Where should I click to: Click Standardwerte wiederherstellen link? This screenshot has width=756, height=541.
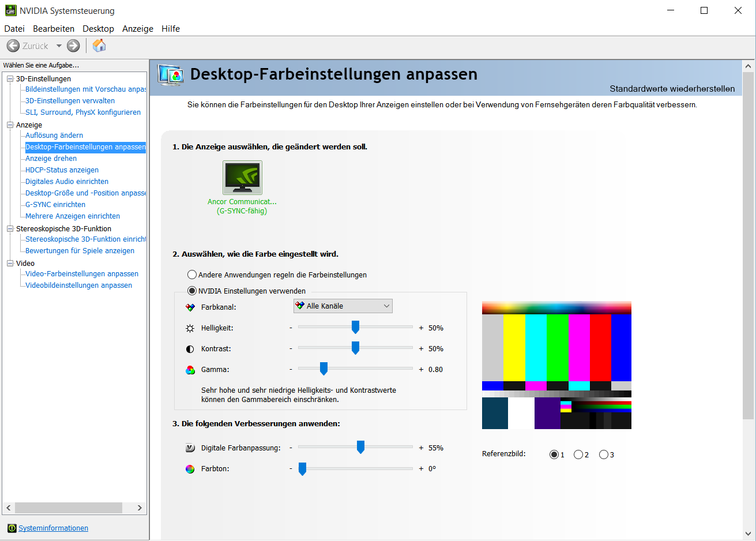click(672, 89)
